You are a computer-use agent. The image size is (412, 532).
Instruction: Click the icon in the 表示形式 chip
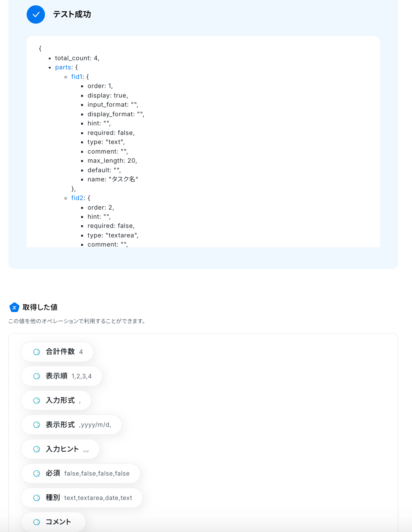point(37,425)
